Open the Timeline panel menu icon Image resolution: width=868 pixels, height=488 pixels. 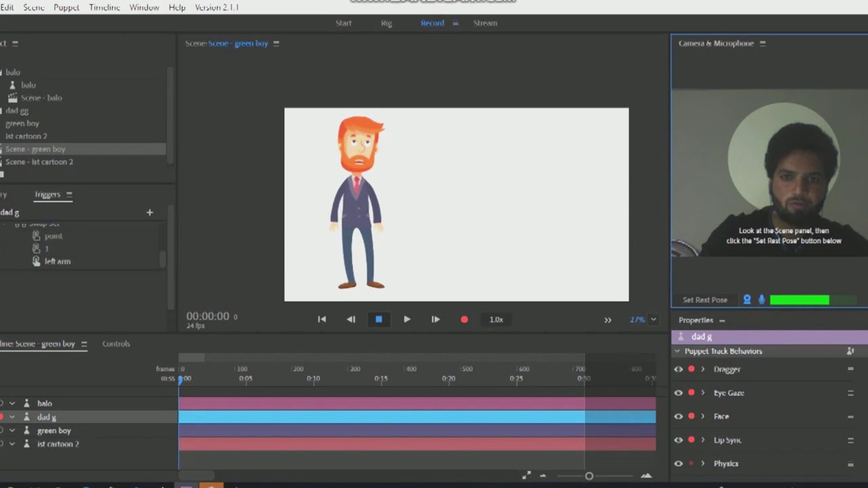point(84,344)
